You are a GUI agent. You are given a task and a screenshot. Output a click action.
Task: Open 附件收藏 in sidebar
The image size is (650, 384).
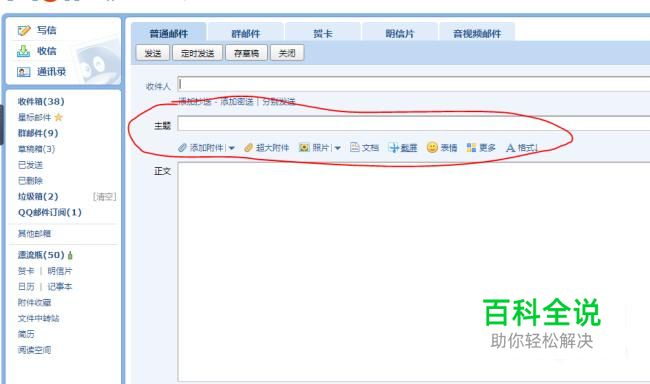(x=34, y=302)
